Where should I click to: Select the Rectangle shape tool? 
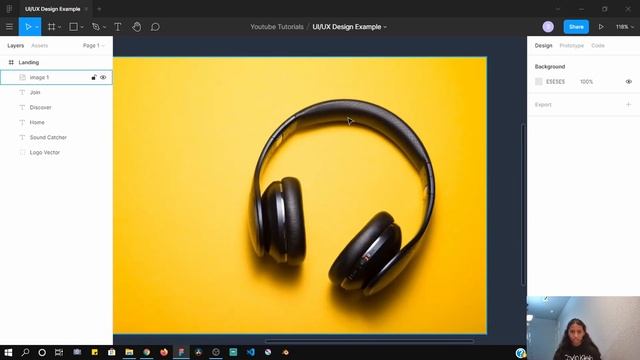pos(73,27)
